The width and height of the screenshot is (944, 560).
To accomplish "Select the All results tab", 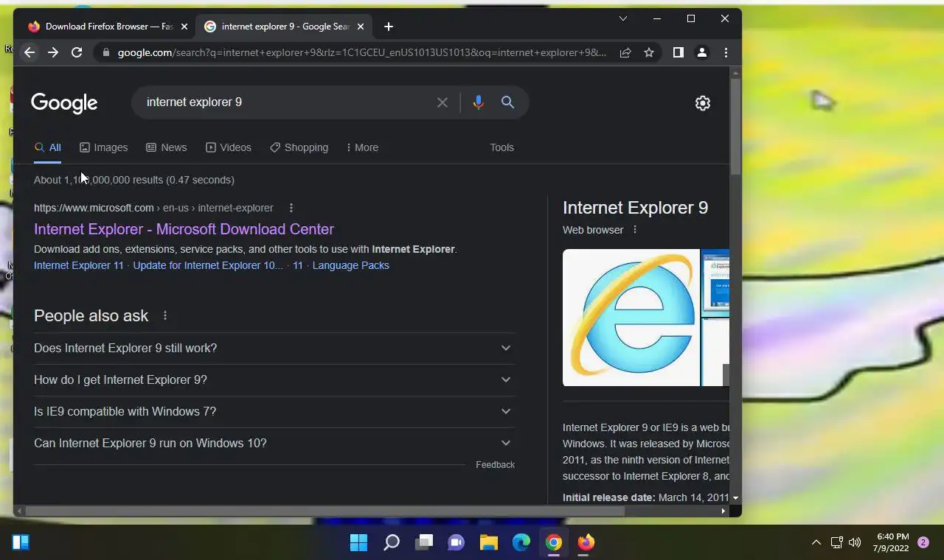I will [48, 147].
